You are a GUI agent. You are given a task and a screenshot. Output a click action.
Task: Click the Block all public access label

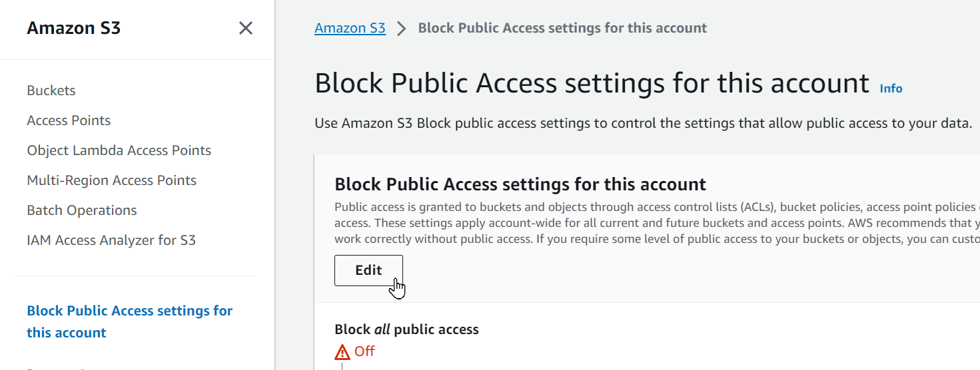406,329
